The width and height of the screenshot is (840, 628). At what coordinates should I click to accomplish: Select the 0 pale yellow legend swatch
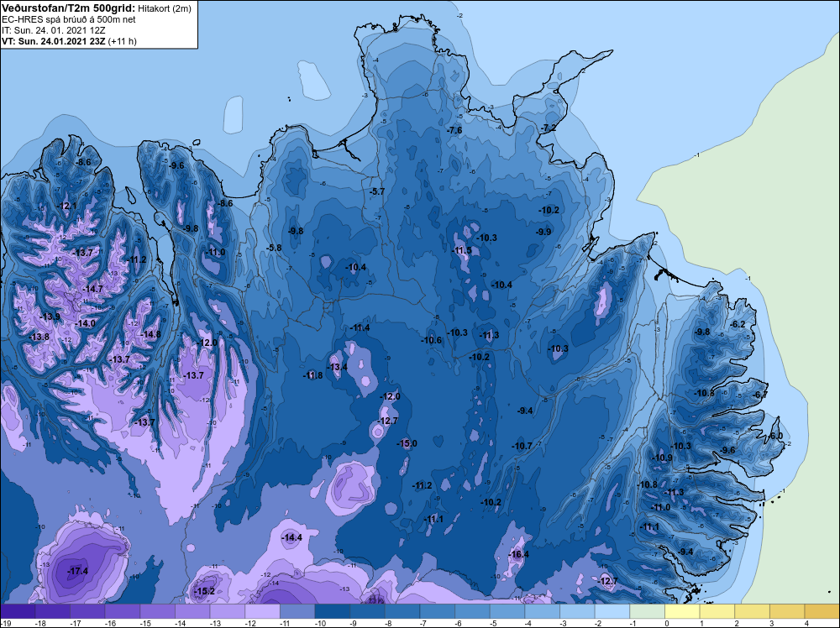pyautogui.click(x=682, y=611)
